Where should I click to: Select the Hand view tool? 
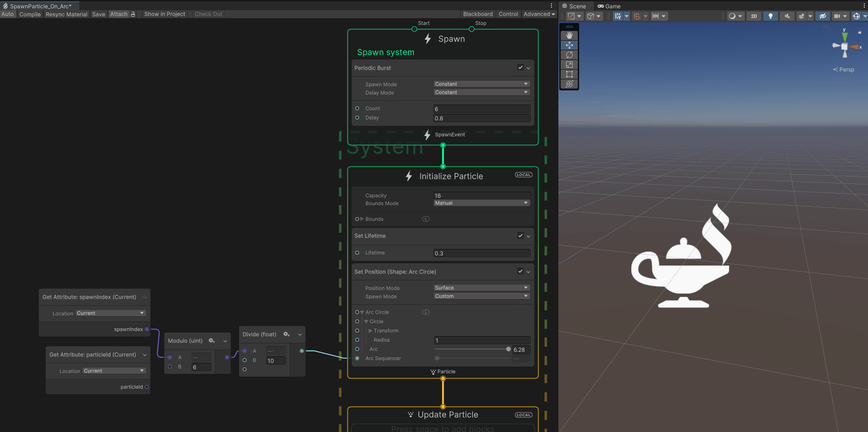pyautogui.click(x=569, y=36)
